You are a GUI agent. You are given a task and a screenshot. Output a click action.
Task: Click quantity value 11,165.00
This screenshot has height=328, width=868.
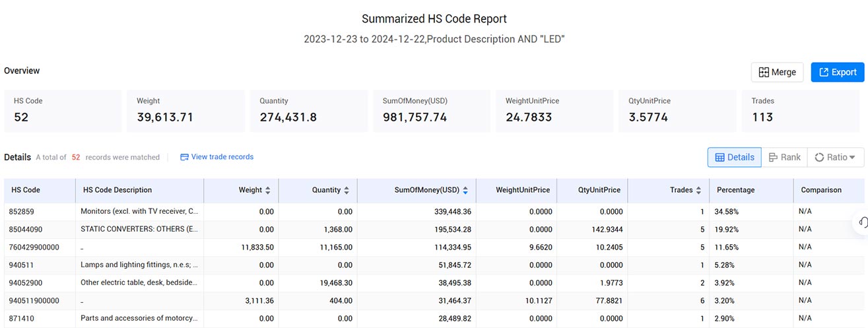[x=336, y=247]
